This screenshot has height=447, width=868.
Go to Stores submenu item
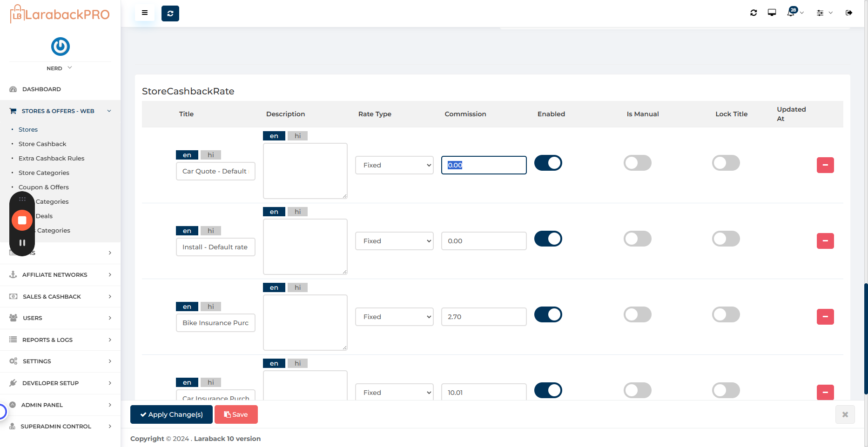(x=28, y=130)
